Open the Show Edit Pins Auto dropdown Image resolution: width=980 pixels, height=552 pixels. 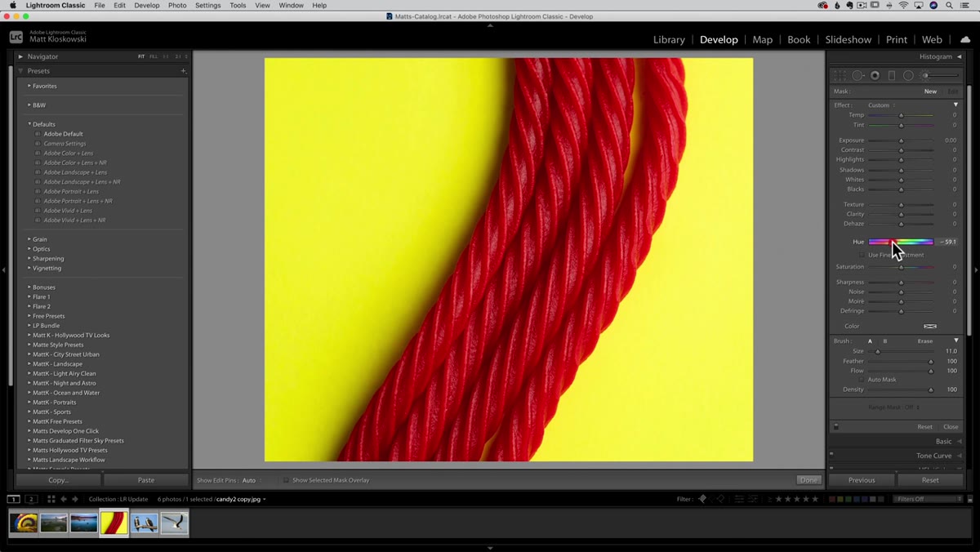click(x=252, y=480)
